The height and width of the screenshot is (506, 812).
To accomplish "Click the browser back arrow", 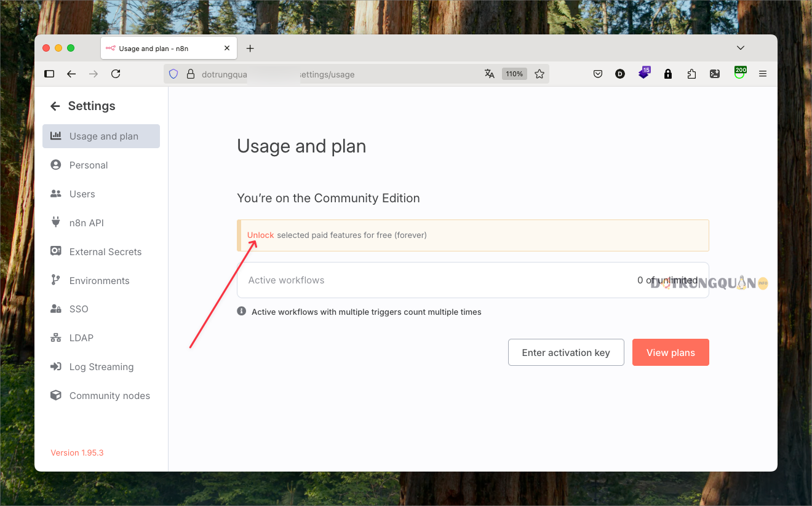I will coord(71,74).
